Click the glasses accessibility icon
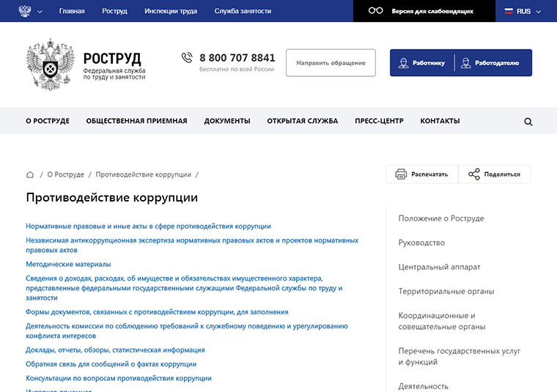Screen dimensions: 557x392 375,11
